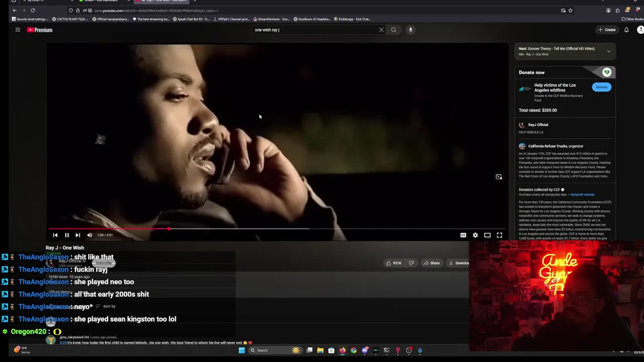The width and height of the screenshot is (644, 362).
Task: Seek on the red video progress bar
Action: tap(277, 229)
